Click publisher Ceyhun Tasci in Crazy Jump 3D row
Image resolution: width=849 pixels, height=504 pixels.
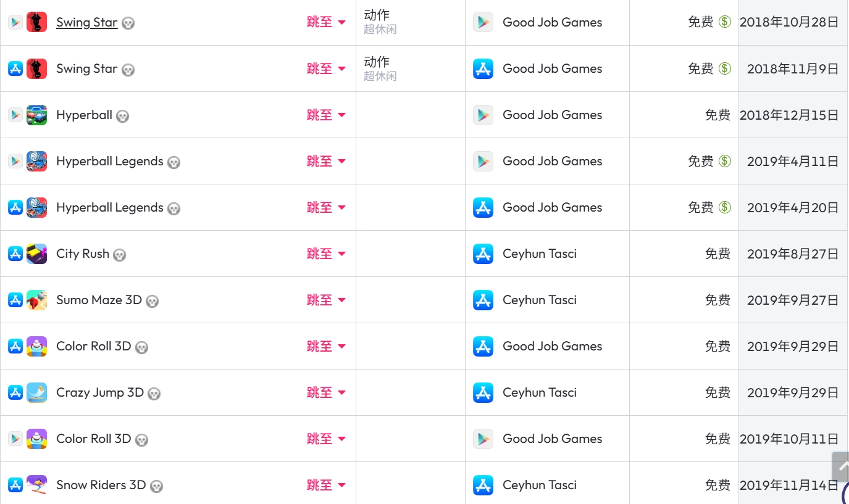(x=539, y=392)
